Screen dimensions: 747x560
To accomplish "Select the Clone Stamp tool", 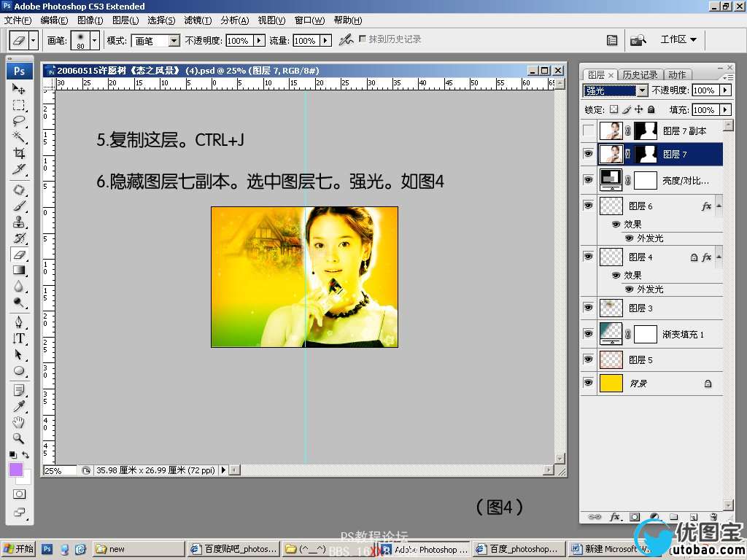I will click(x=18, y=222).
